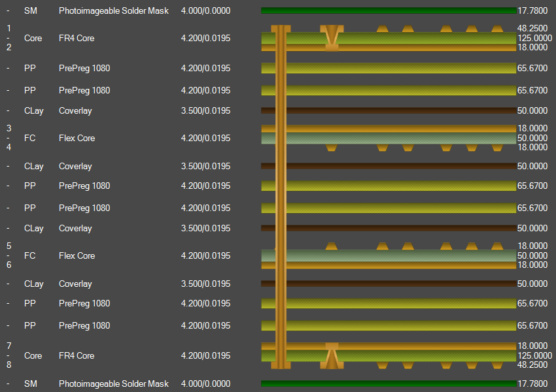Click green solder mask bar above layer 1
The image size is (556, 392).
pyautogui.click(x=389, y=10)
